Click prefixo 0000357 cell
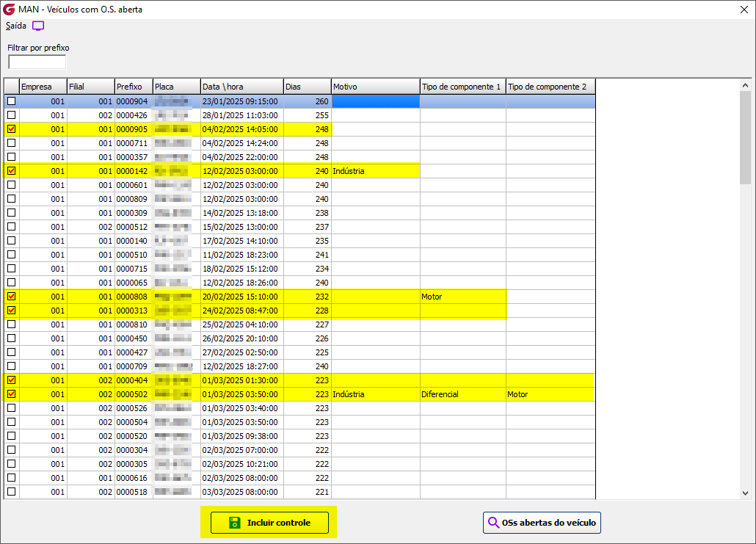 click(134, 157)
